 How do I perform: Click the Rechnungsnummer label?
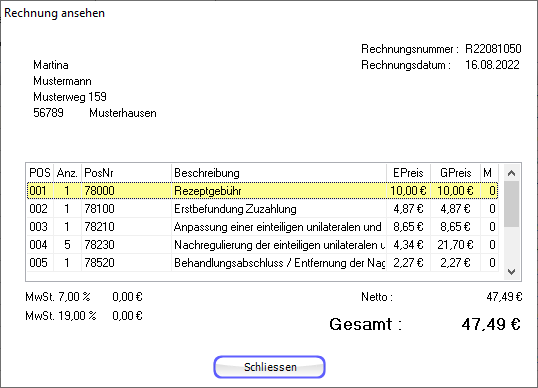click(x=410, y=49)
